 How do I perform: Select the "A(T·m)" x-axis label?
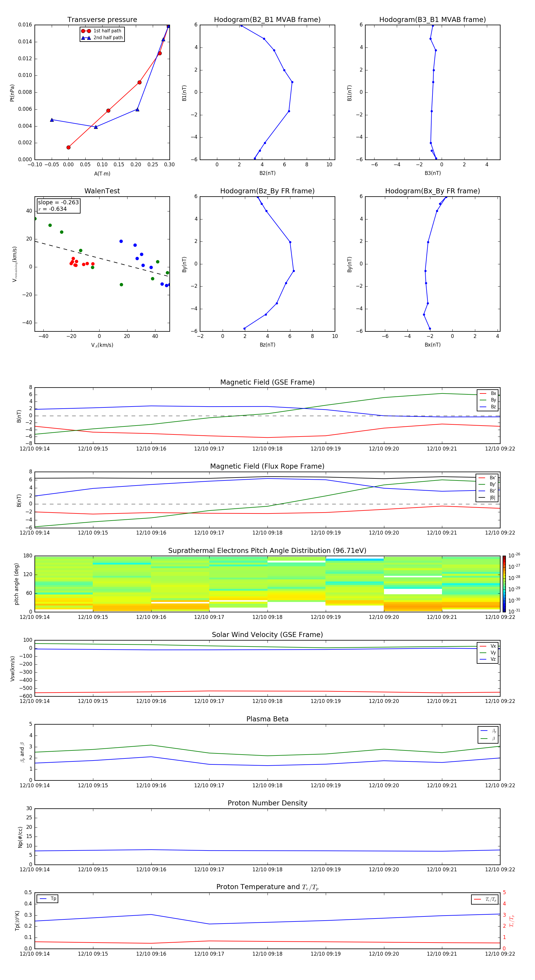pos(102,174)
